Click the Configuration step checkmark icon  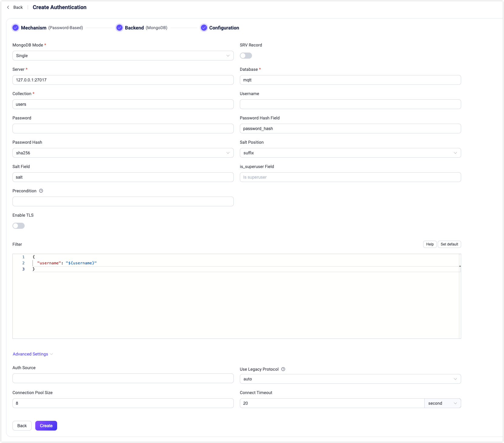click(x=204, y=28)
